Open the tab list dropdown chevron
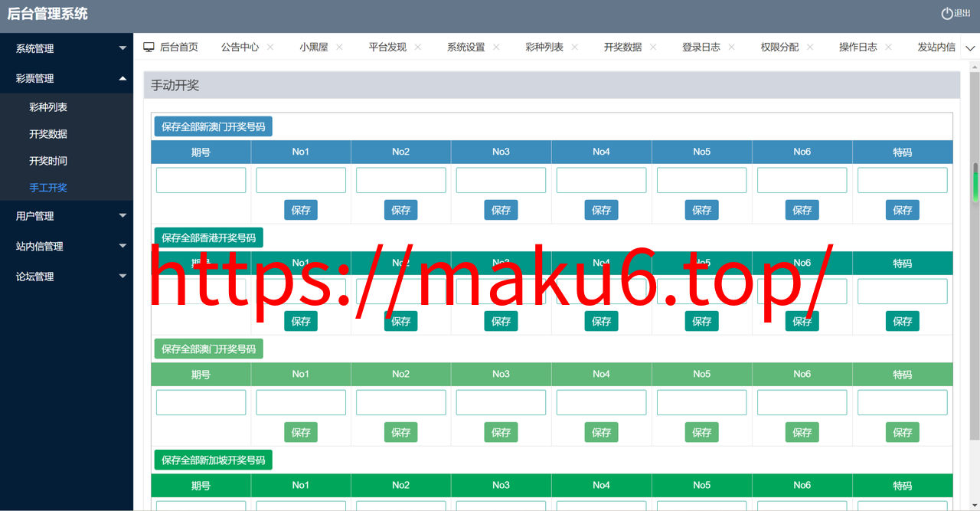This screenshot has height=511, width=980. [970, 47]
